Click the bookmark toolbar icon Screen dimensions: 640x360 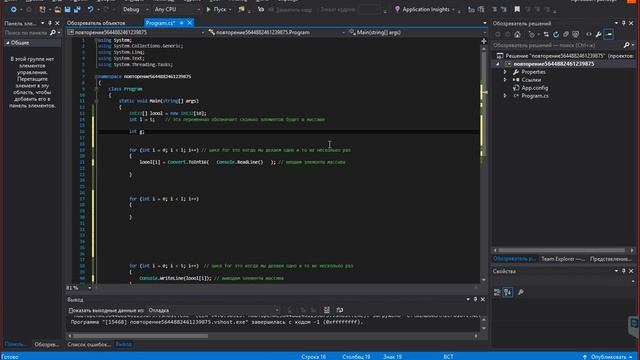click(x=517, y=9)
